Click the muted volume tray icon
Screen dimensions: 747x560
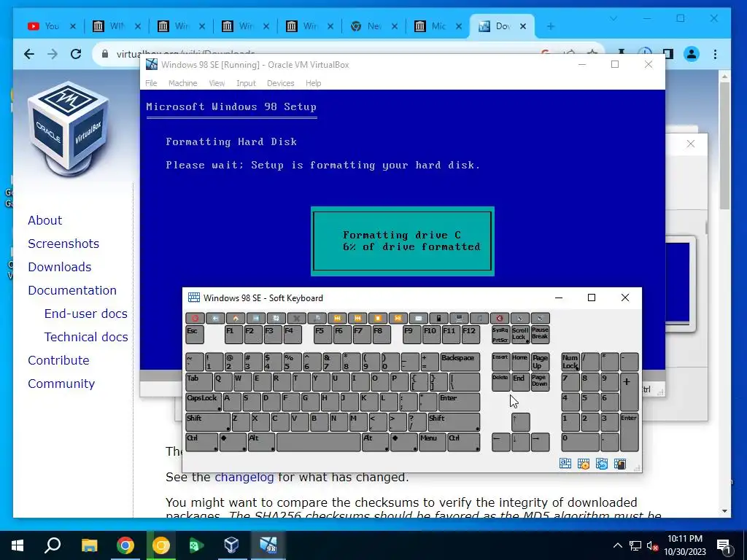[x=652, y=545]
